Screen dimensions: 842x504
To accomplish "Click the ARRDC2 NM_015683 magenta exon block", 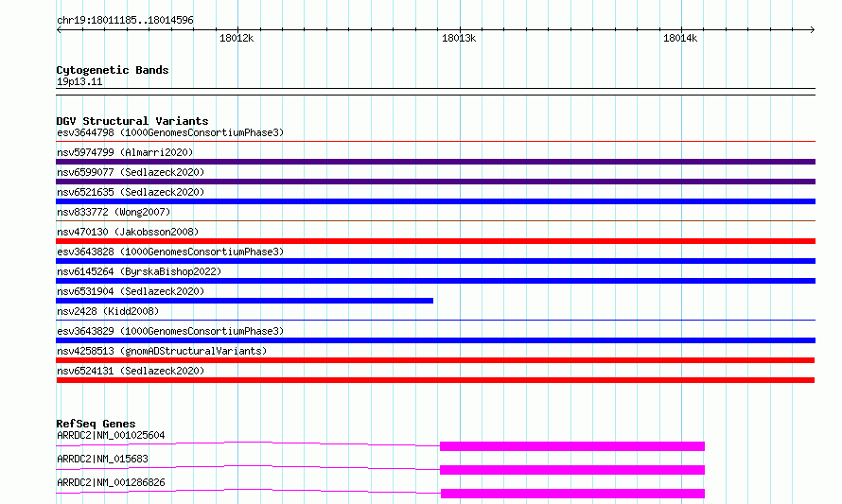I will coord(571,470).
